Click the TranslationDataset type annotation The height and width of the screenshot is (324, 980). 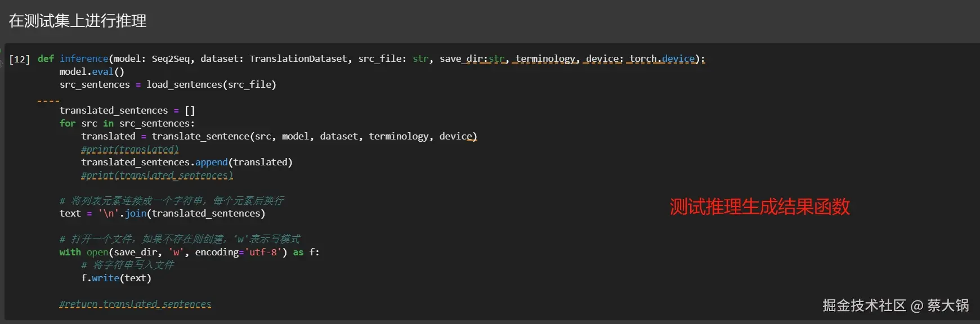[298, 58]
